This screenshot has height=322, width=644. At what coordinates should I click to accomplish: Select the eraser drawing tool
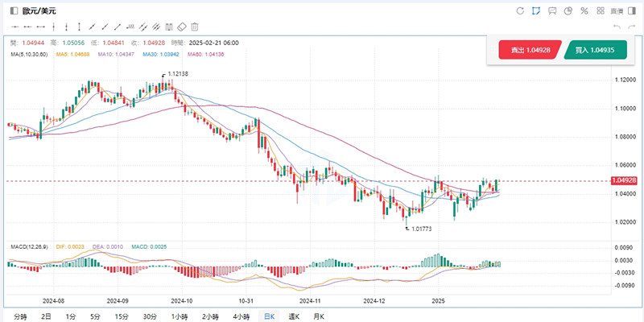point(181,27)
